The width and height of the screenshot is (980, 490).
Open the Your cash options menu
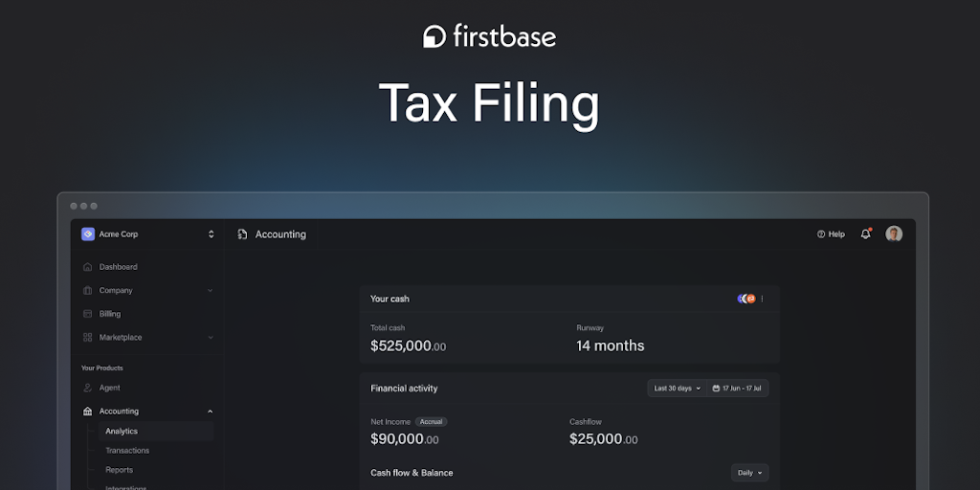pyautogui.click(x=763, y=299)
